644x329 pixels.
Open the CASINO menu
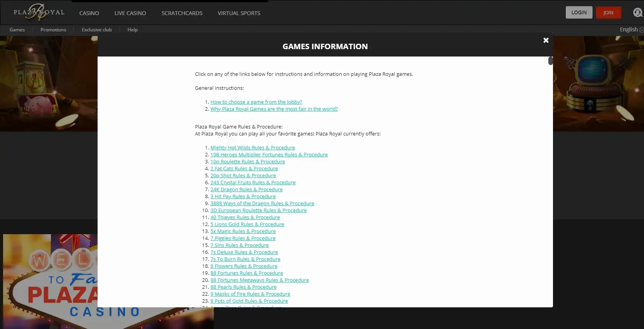click(x=89, y=13)
